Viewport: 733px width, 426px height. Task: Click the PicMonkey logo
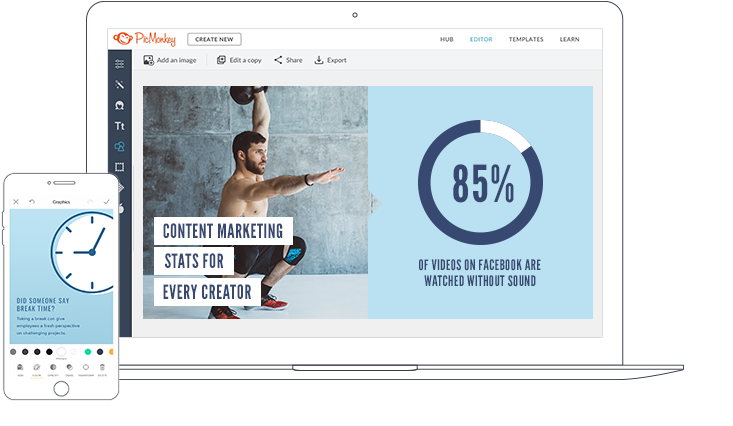pos(144,39)
